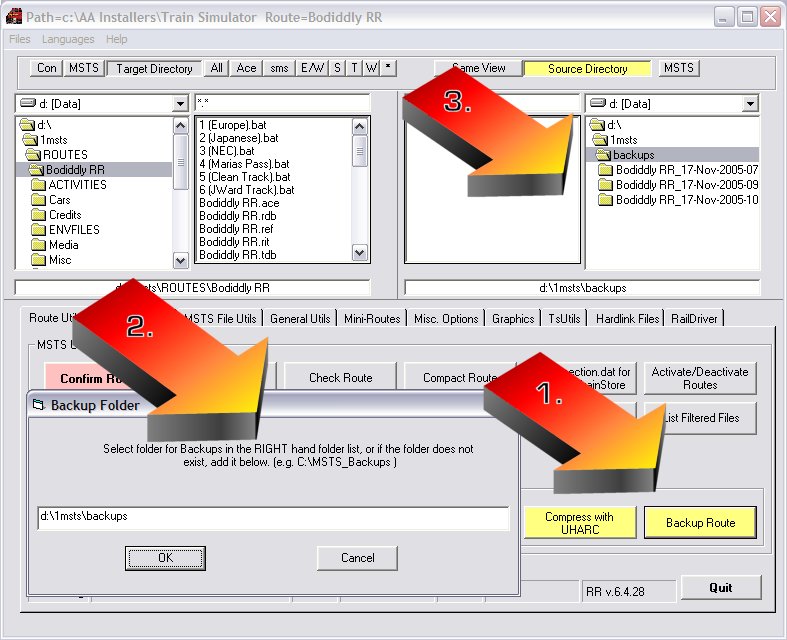
Task: Click the Cars folder icon
Action: tap(39, 200)
